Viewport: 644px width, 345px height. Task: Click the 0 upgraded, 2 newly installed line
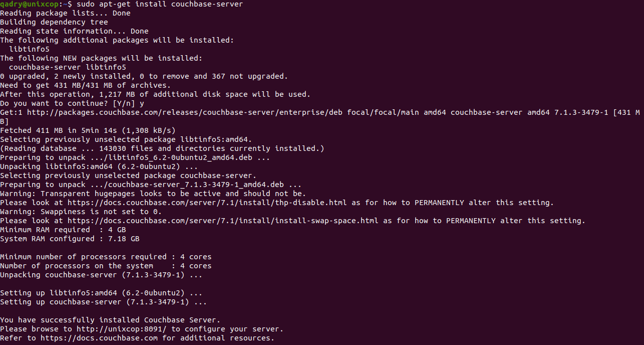point(144,76)
